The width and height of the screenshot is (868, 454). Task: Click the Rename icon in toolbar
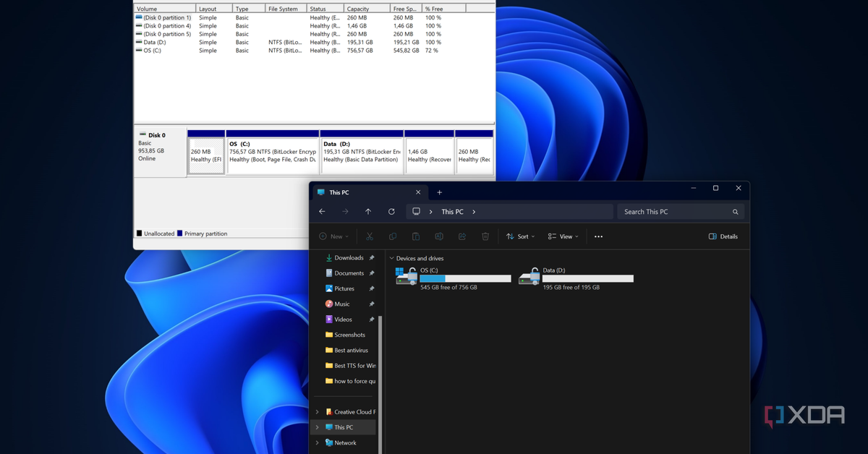pyautogui.click(x=439, y=236)
